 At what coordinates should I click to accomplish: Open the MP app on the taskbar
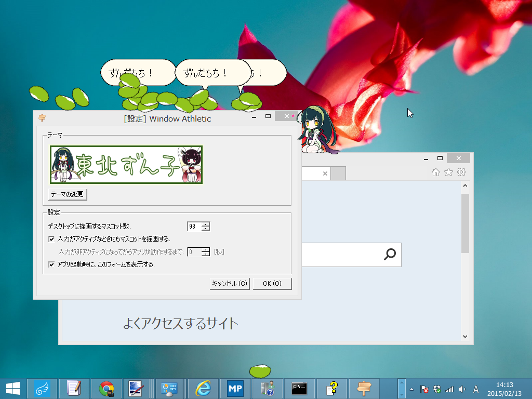[x=235, y=389]
